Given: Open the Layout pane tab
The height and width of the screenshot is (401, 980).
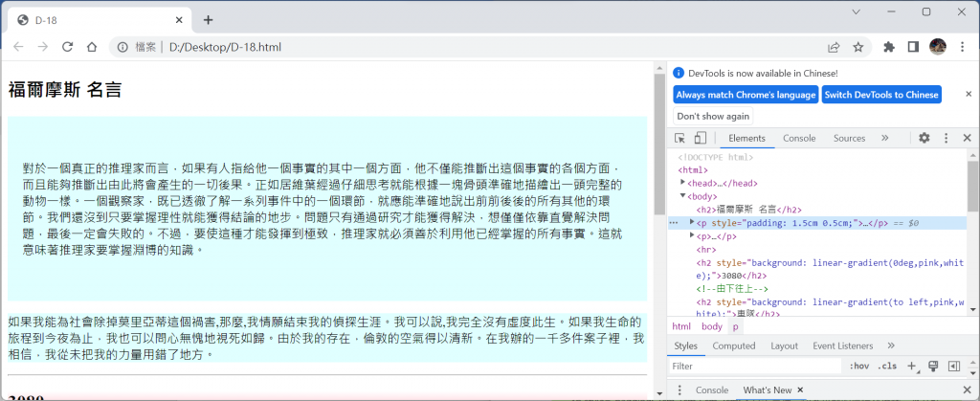Looking at the screenshot, I should tap(784, 346).
